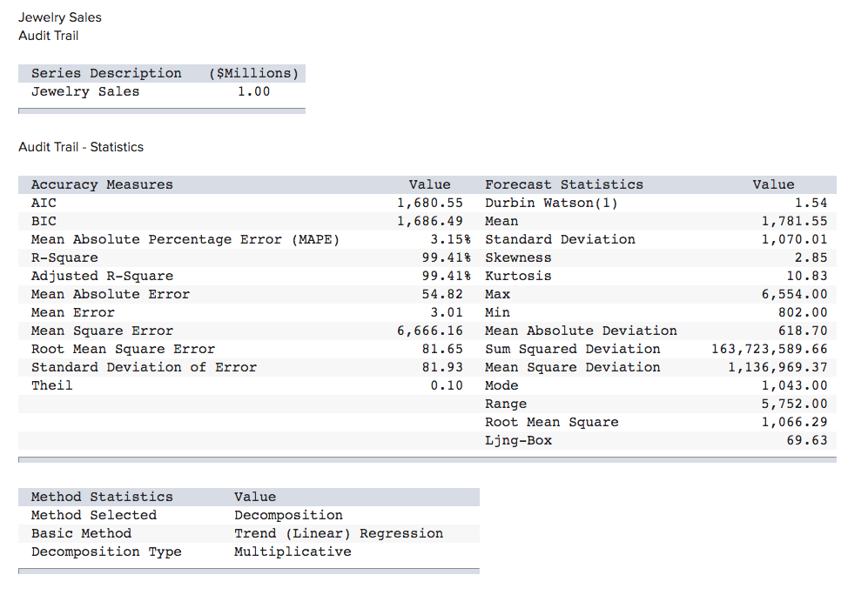Select the forecast 'Standard Deviation' label
This screenshot has height=595, width=868.
point(560,239)
